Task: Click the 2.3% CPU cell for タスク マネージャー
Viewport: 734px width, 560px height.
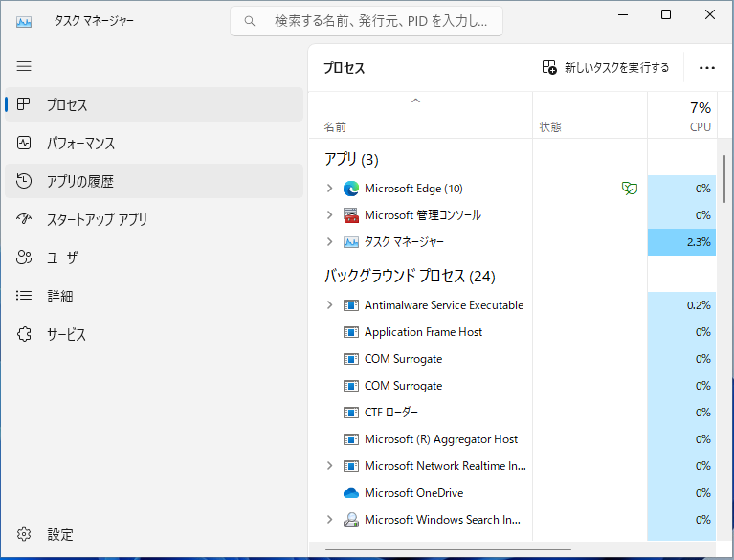Action: [x=681, y=242]
